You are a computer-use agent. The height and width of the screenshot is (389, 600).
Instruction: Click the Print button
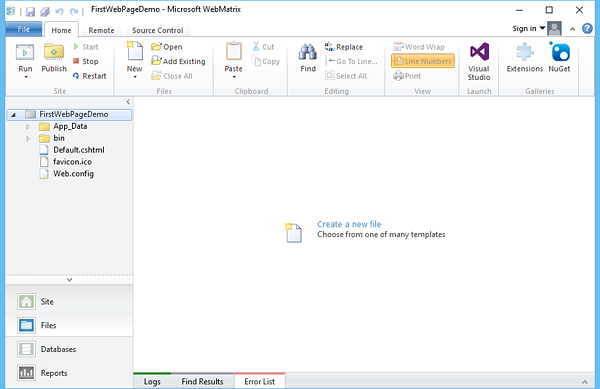[407, 76]
